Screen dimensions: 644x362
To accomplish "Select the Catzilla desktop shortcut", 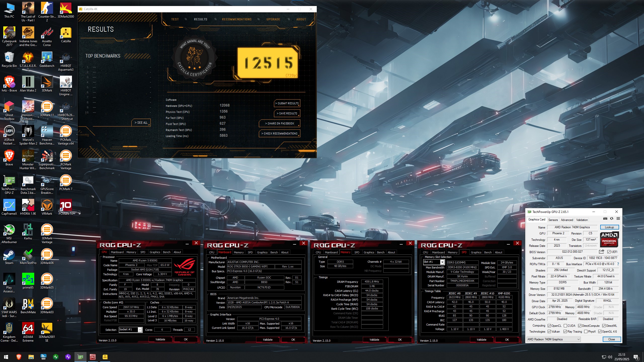I will pos(66,35).
